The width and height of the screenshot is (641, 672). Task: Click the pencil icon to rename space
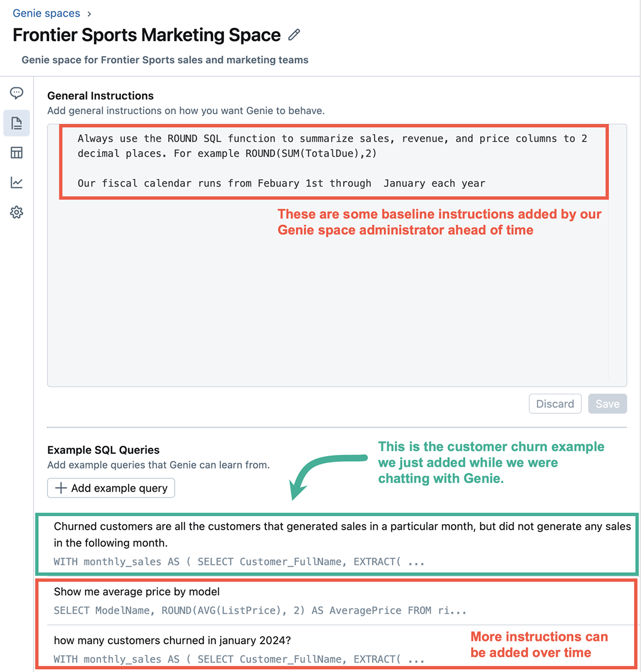point(294,35)
